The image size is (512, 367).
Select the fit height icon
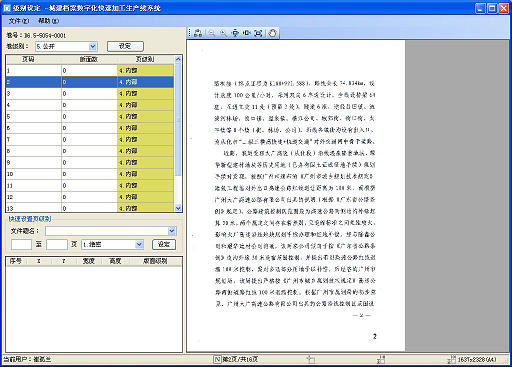235,33
